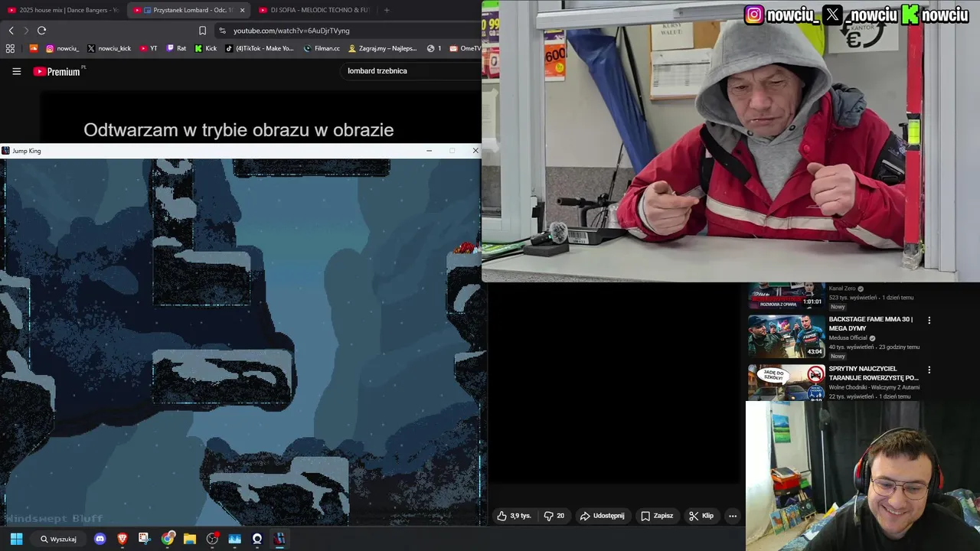
Task: Open SPRYTNY NAUCZYCIEL video thumbnail
Action: tap(786, 383)
